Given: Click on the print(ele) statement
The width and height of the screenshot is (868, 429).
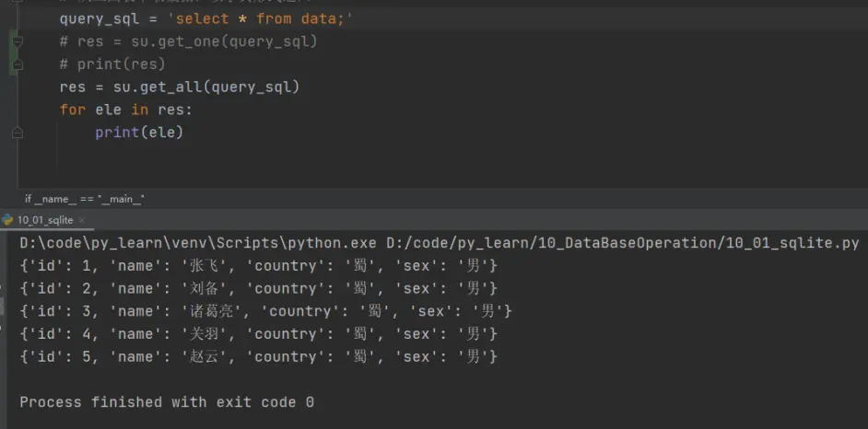Looking at the screenshot, I should 139,133.
